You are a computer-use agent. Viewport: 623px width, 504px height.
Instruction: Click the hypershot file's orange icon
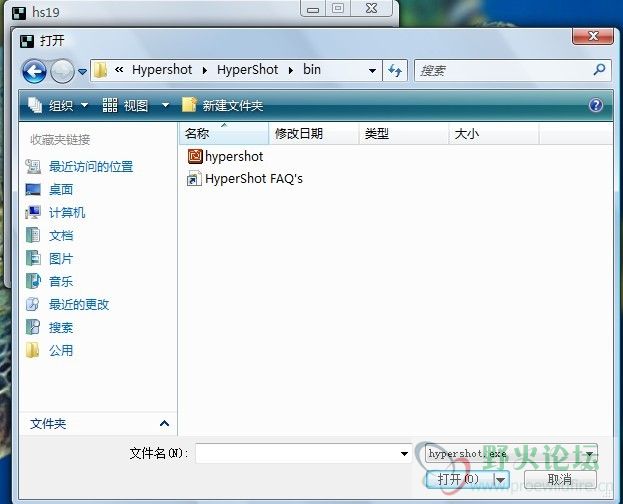(195, 156)
